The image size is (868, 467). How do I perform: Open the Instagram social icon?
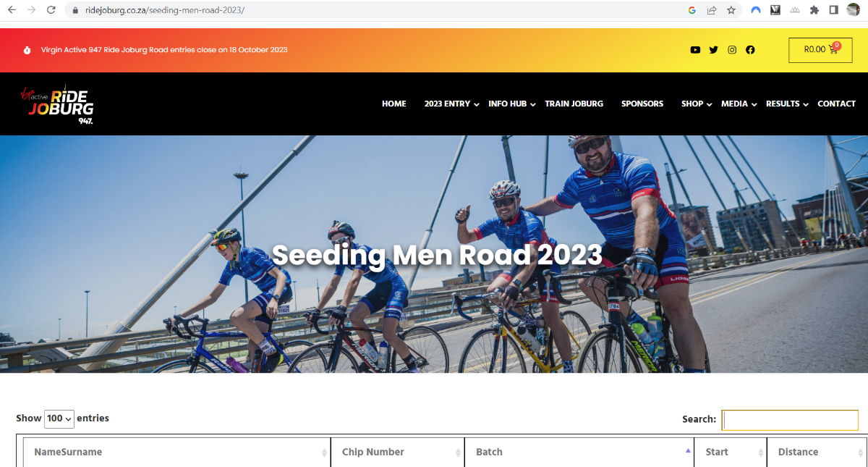[x=732, y=50]
